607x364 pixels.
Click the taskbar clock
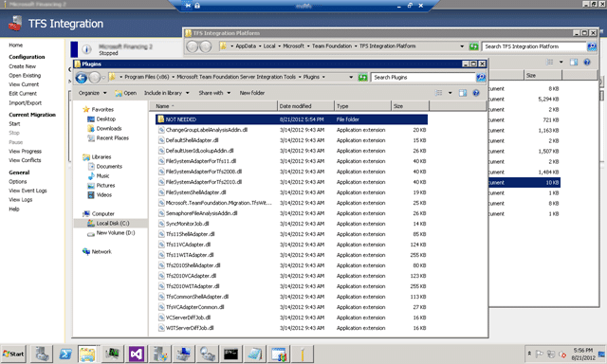(x=583, y=354)
